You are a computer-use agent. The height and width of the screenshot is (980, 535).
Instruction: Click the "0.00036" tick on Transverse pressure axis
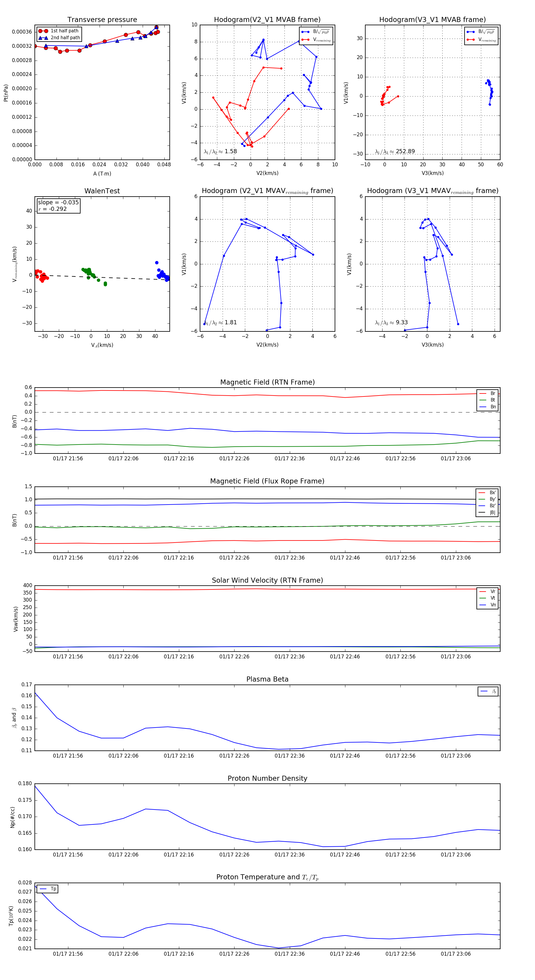coord(22,32)
